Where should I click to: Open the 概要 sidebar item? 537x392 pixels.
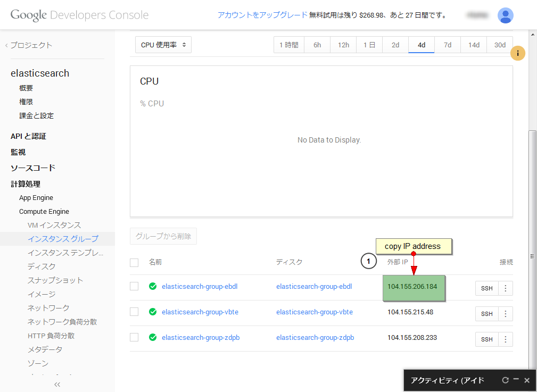(26, 88)
